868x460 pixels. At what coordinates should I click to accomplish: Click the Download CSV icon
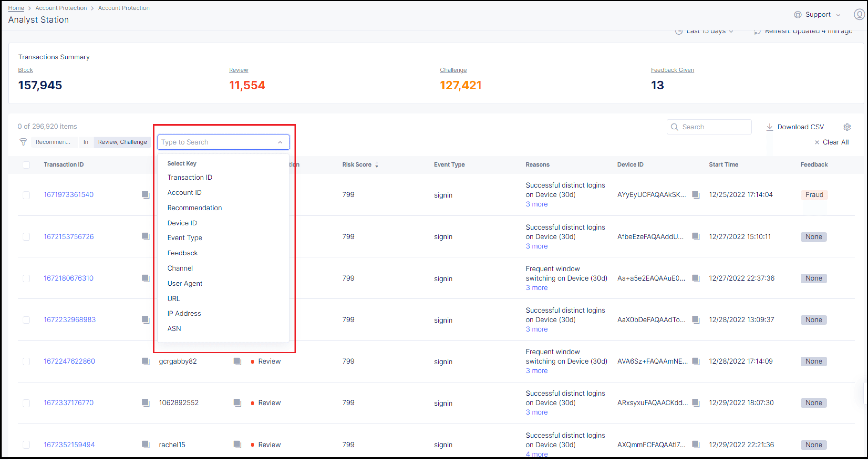770,127
